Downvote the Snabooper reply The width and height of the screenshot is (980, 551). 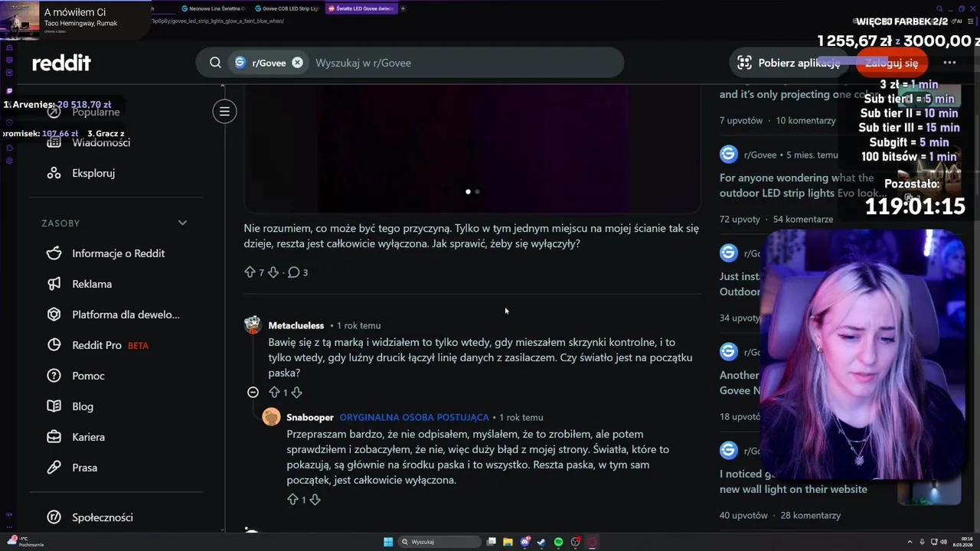coord(315,500)
